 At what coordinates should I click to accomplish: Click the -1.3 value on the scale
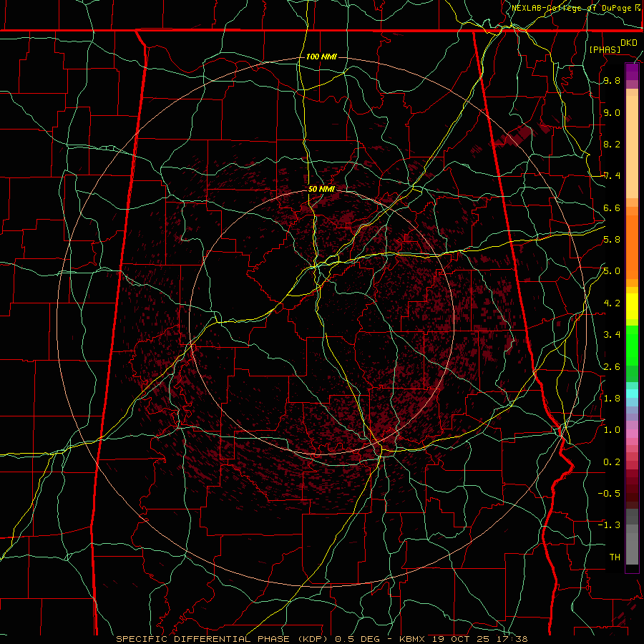(609, 525)
